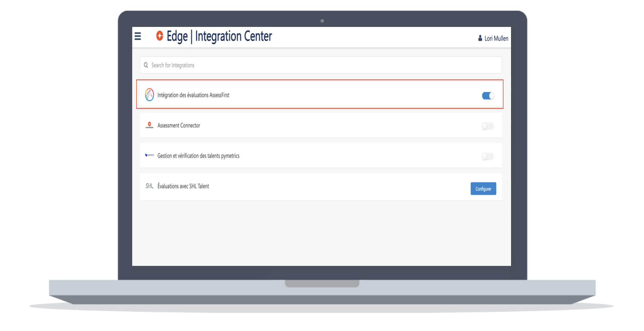Click the Integration Center heading text

pyautogui.click(x=233, y=36)
